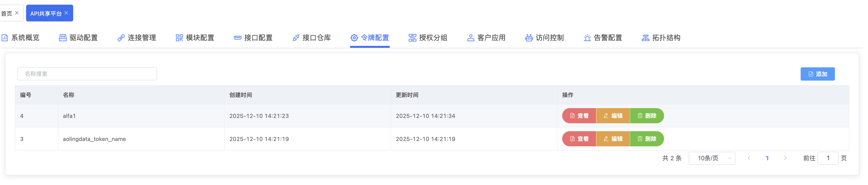
Task: Click the 模块配置 grid icon
Action: point(179,38)
